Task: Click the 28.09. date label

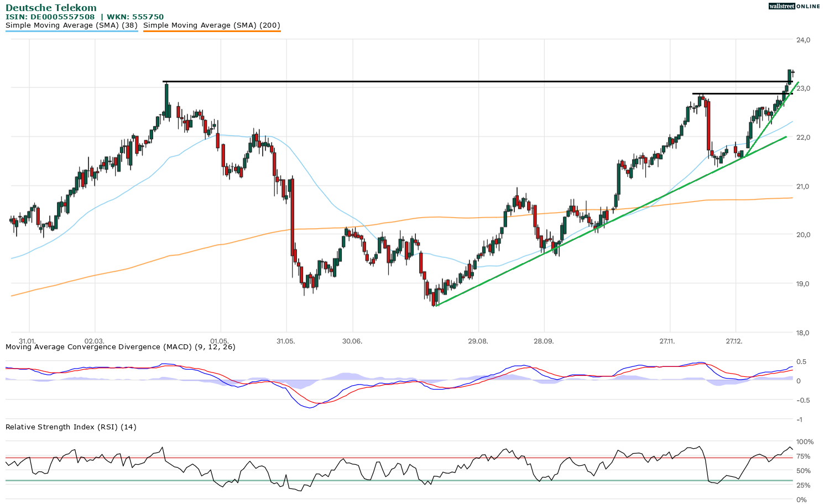Action: coord(544,341)
